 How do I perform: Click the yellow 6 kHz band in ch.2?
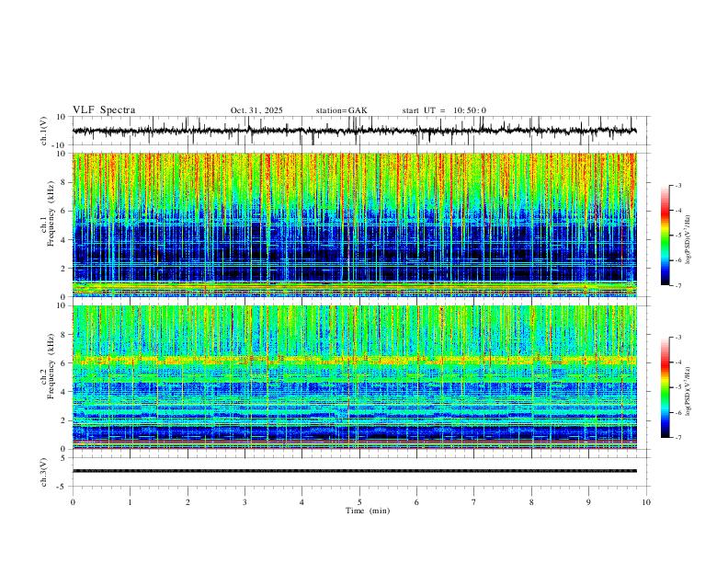click(354, 359)
